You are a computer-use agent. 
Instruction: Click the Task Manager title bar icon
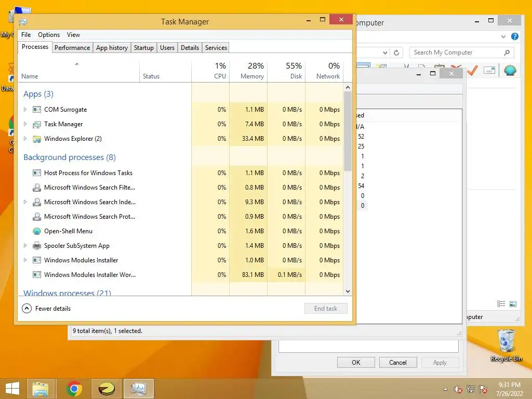(23, 22)
